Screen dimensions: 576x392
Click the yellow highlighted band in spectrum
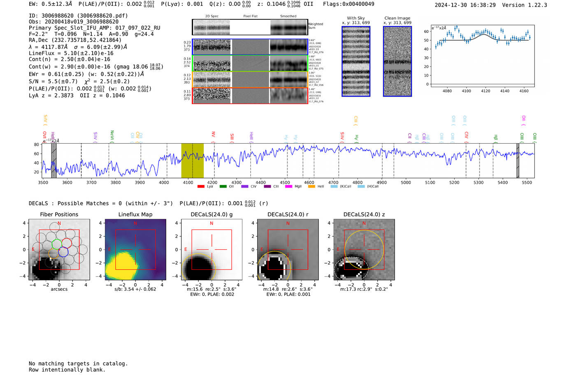(193, 160)
